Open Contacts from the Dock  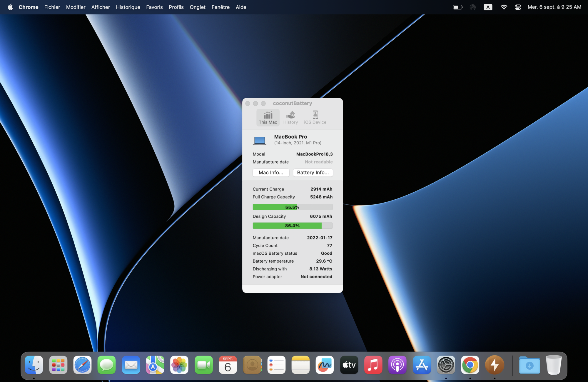click(x=252, y=365)
